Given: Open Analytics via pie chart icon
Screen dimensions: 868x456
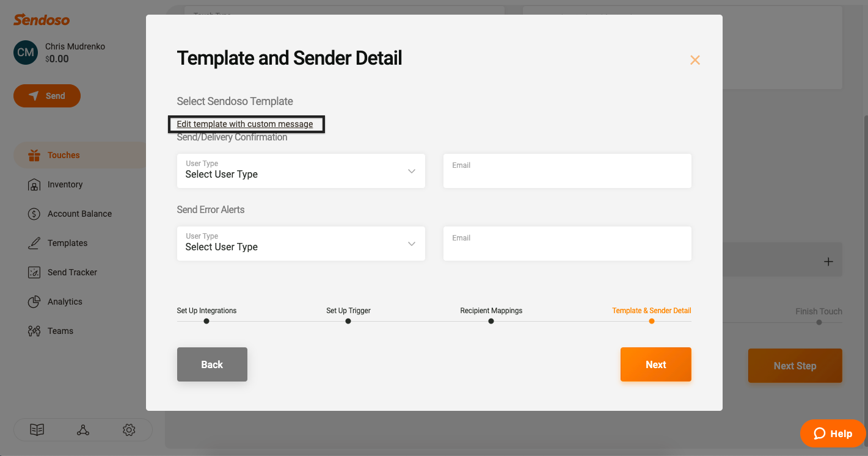Looking at the screenshot, I should (34, 302).
